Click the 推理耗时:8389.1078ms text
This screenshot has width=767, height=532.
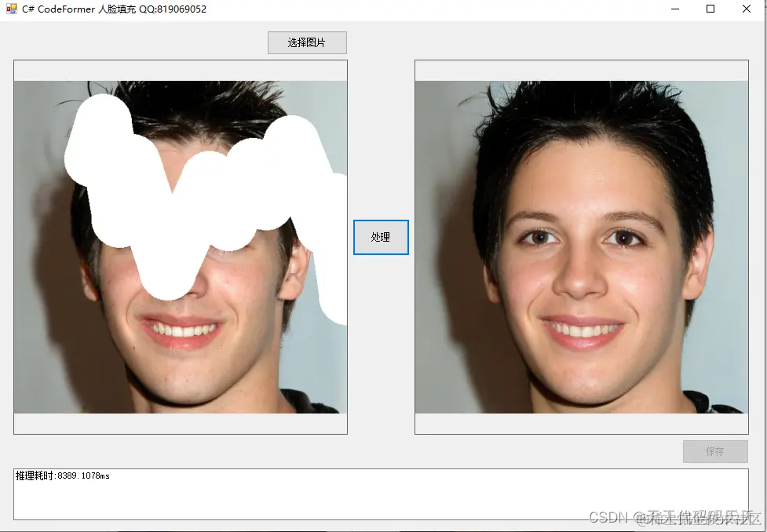pos(63,476)
